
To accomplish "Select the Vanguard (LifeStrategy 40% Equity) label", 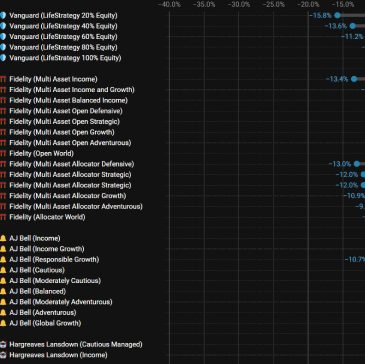I will [63, 26].
